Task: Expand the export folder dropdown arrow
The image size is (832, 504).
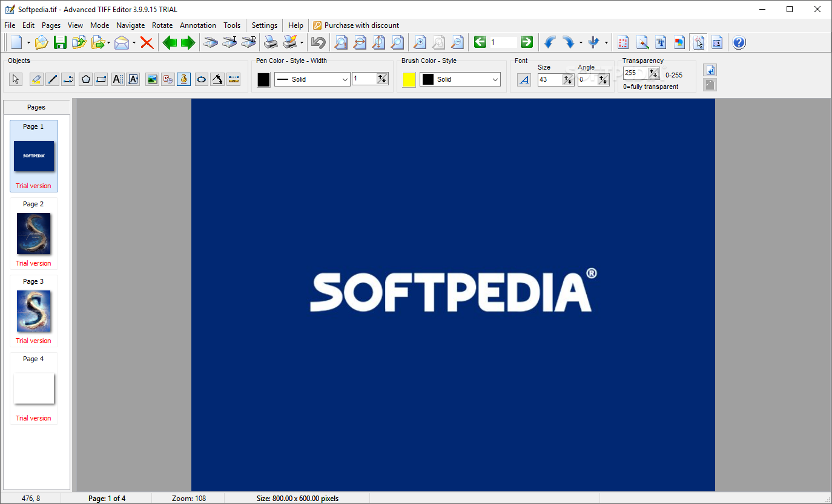Action: click(x=108, y=43)
